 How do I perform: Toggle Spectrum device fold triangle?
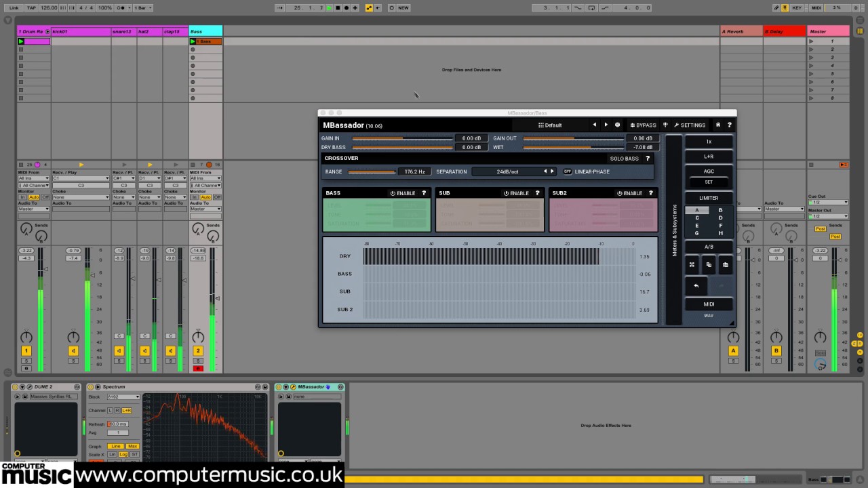98,387
